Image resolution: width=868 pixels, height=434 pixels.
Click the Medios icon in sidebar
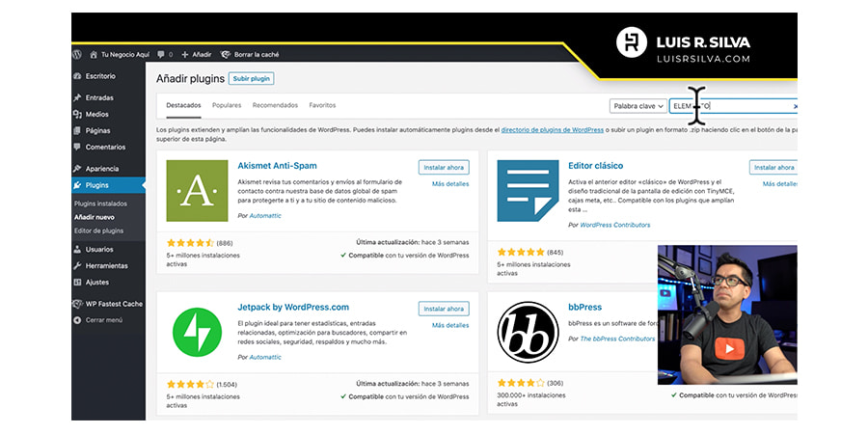[x=77, y=114]
